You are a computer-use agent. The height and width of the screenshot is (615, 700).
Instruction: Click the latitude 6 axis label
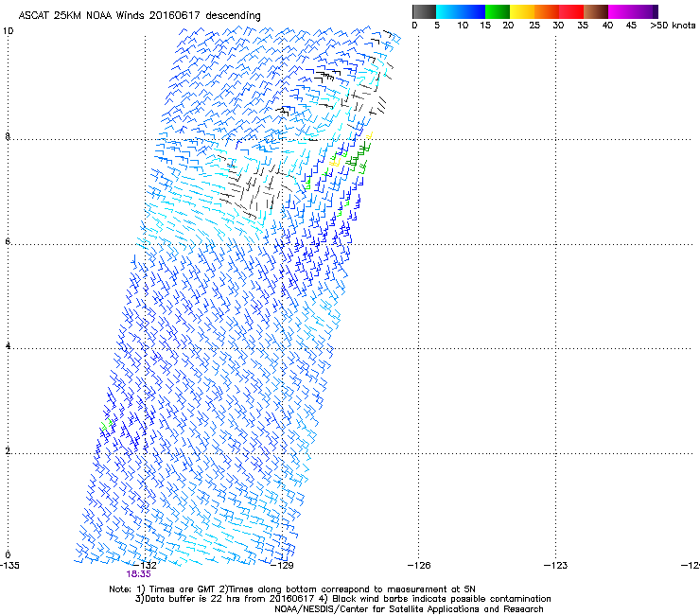[8, 241]
